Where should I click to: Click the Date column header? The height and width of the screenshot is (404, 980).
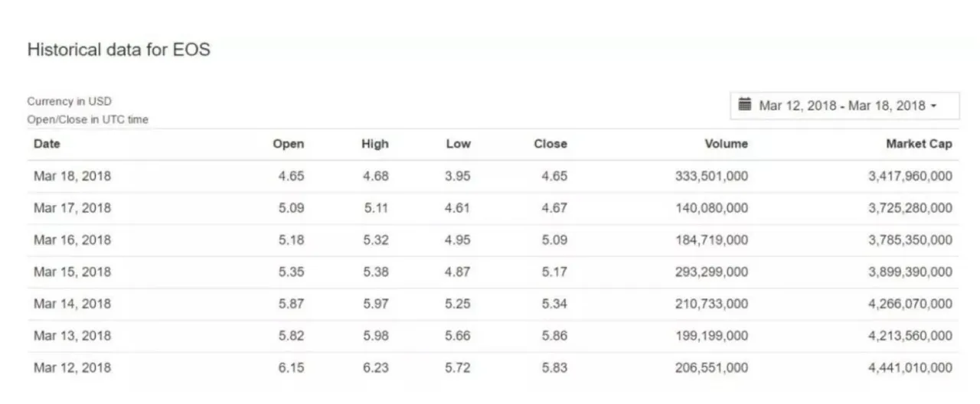(47, 144)
